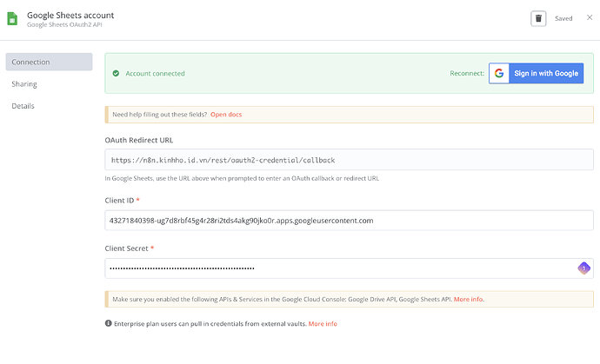Click the delete credential trash icon
The image size is (600, 364).
[538, 18]
